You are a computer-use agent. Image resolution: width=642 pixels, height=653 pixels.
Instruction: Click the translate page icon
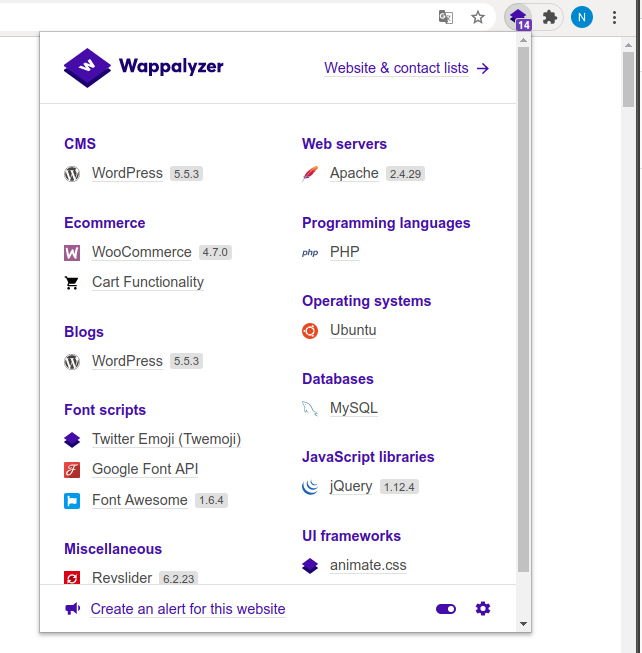tap(445, 17)
